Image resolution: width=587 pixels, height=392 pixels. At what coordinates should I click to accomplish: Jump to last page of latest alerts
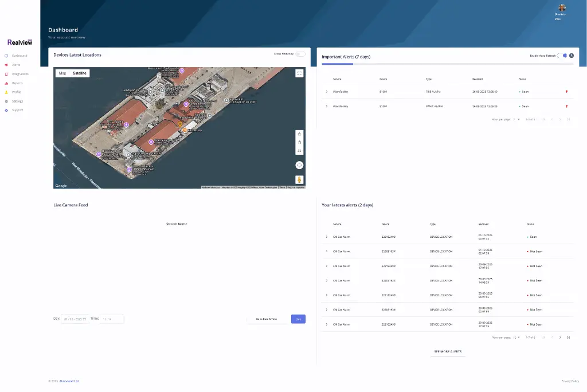568,338
